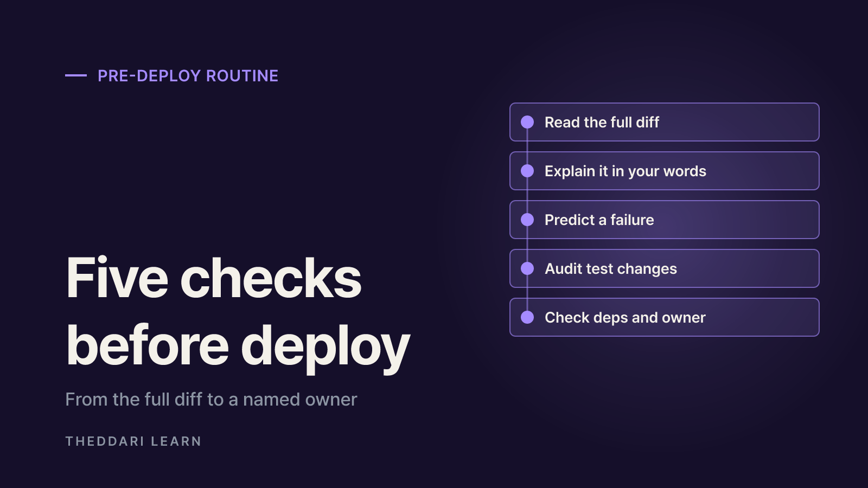Click the 'THEDDARI LEARN' brand text

tap(133, 441)
